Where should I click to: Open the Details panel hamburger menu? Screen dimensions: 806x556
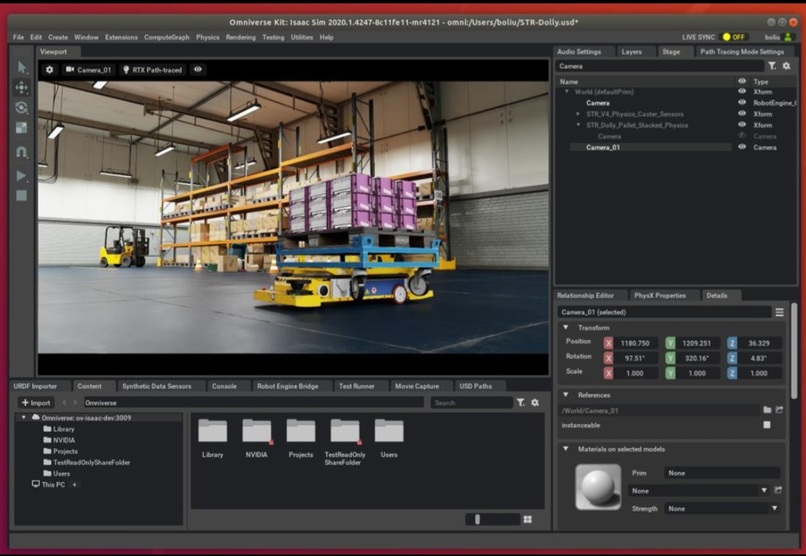point(779,312)
